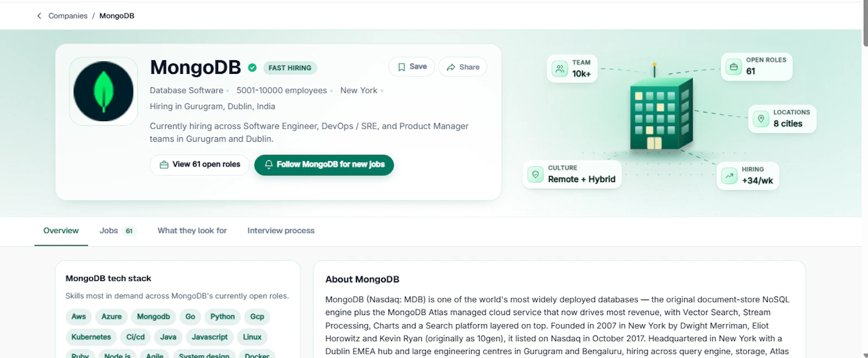The width and height of the screenshot is (868, 358).
Task: Click the team people icon in TEAM card
Action: pos(560,69)
